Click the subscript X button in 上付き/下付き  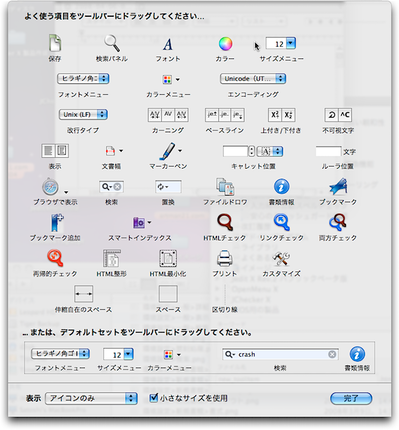tap(288, 115)
